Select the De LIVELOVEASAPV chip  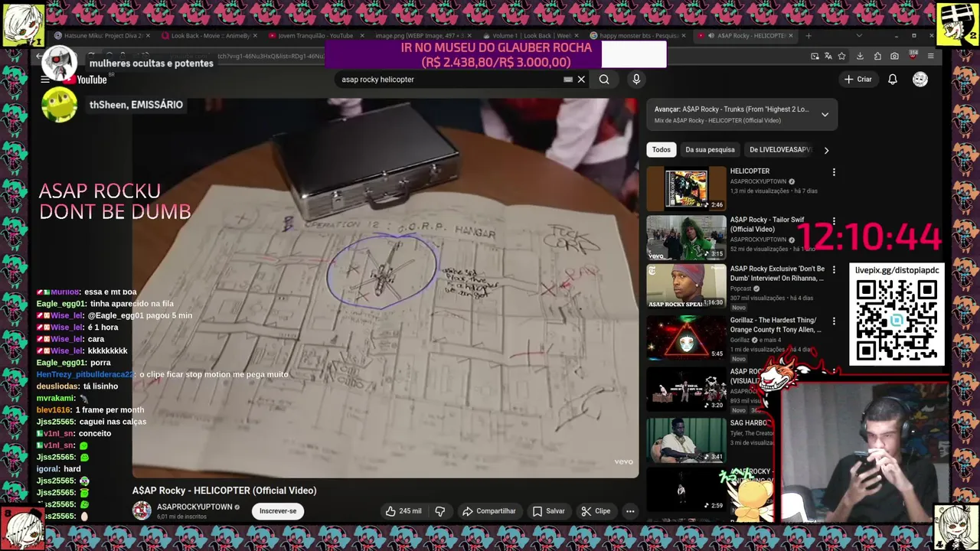(779, 150)
